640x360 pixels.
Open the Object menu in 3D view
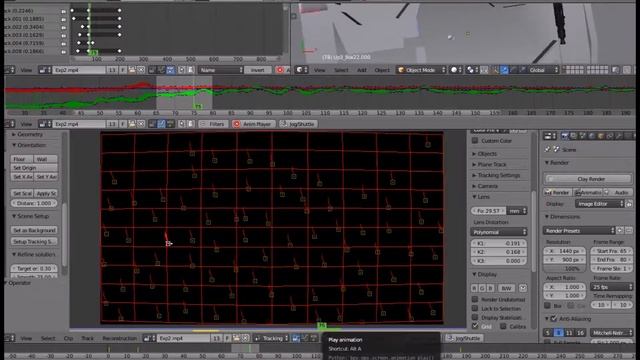click(x=382, y=70)
